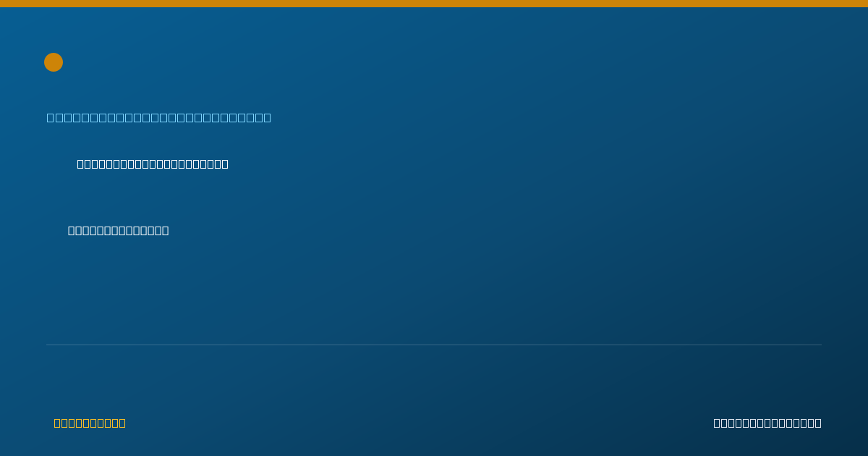The image size is (868, 456).
Task: Click the first white indented text line
Action: [x=153, y=164]
